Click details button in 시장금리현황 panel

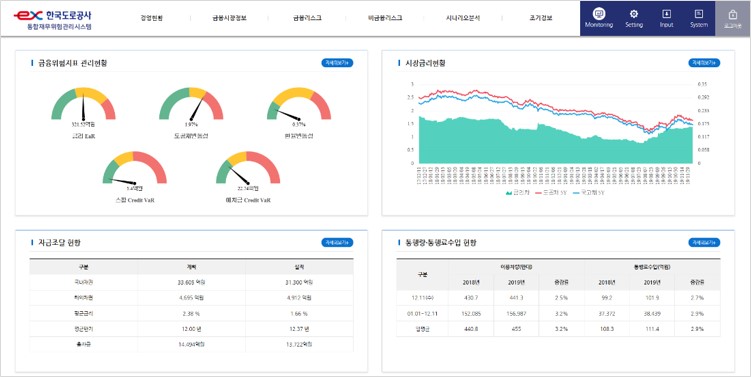(x=704, y=63)
